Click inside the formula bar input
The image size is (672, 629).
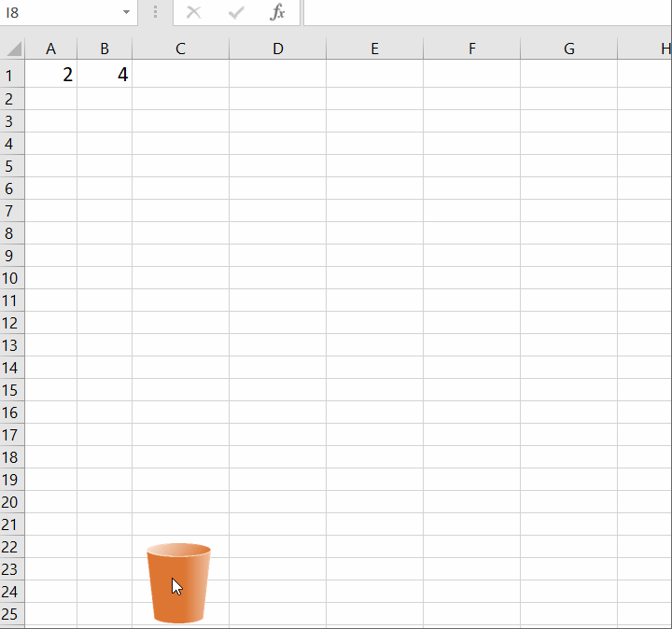coord(485,13)
